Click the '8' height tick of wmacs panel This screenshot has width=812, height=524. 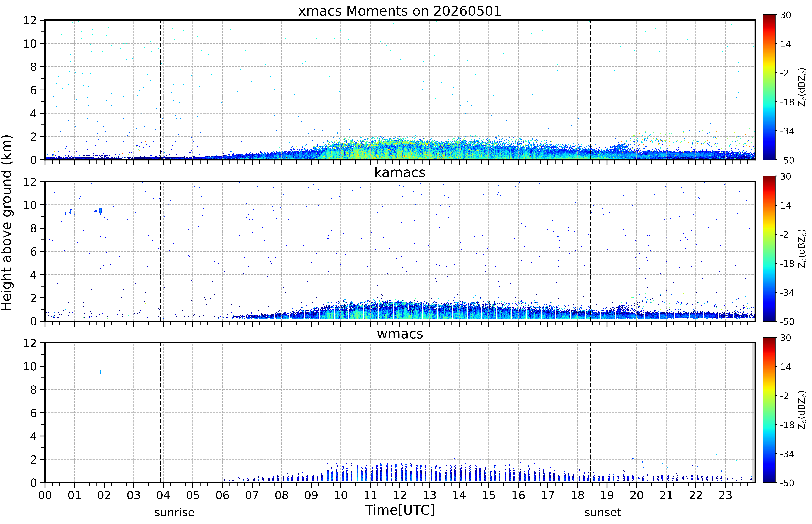[x=33, y=390]
